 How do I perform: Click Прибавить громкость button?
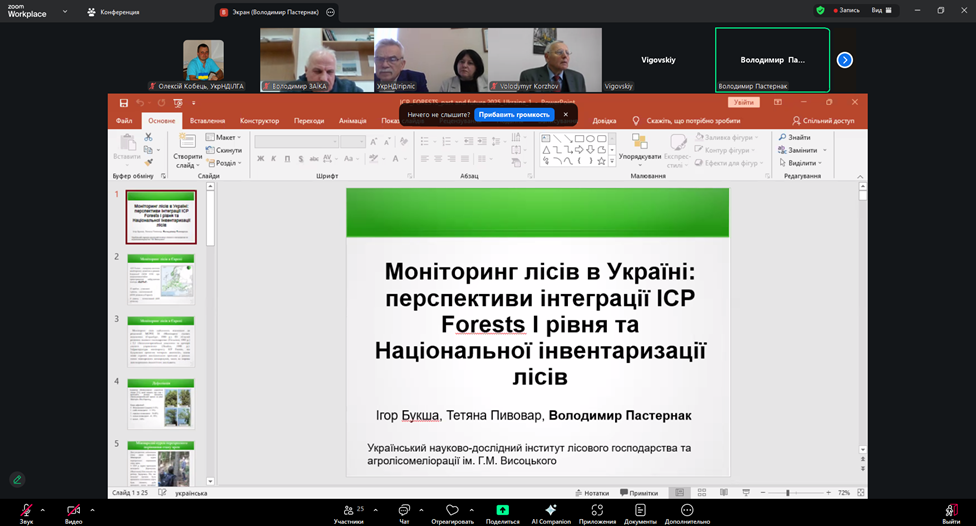514,114
